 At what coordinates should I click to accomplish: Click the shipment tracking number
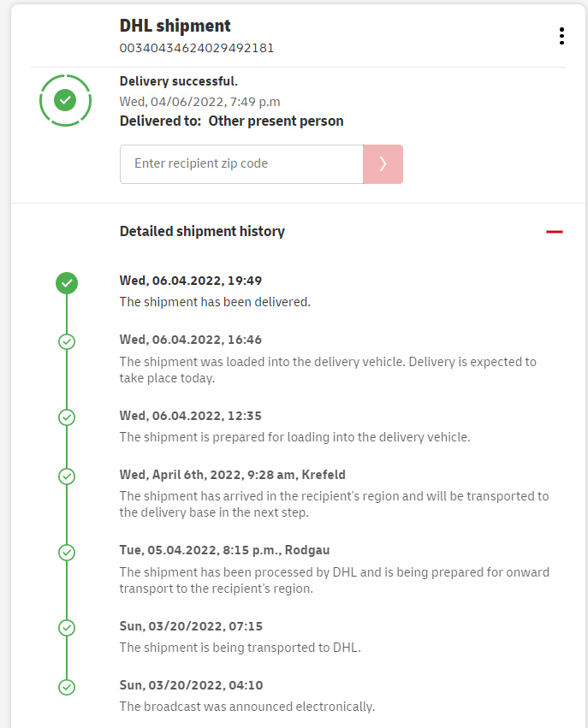pyautogui.click(x=197, y=48)
